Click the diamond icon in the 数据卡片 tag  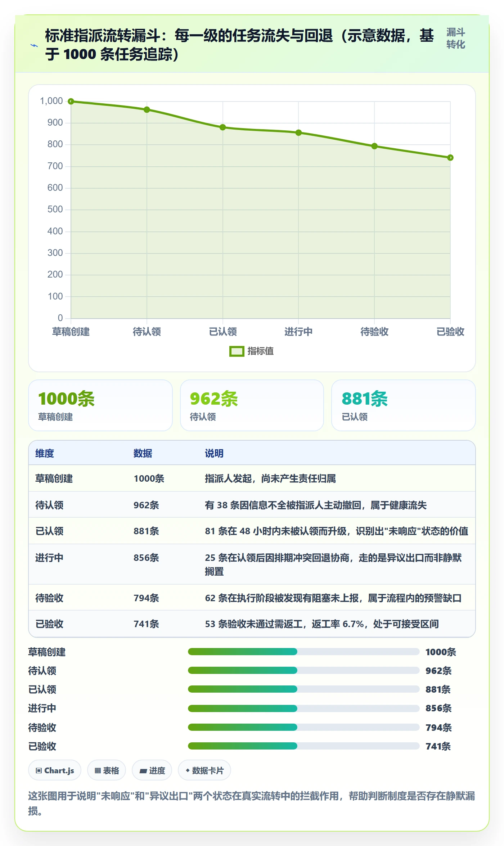pyautogui.click(x=188, y=770)
